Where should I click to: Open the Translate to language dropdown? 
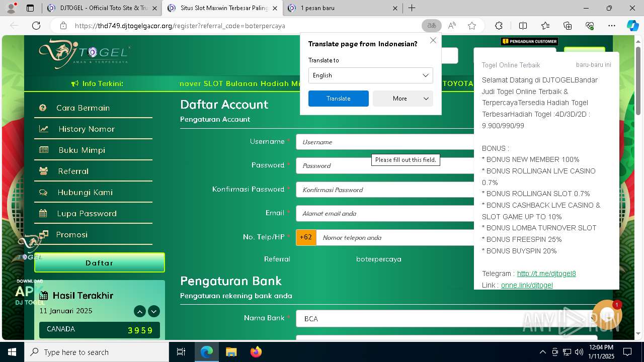370,75
